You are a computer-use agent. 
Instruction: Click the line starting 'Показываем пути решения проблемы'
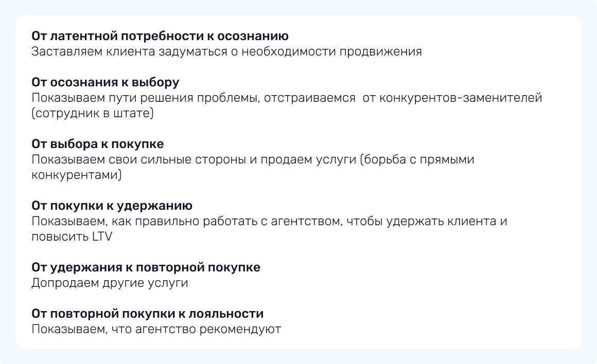287,98
